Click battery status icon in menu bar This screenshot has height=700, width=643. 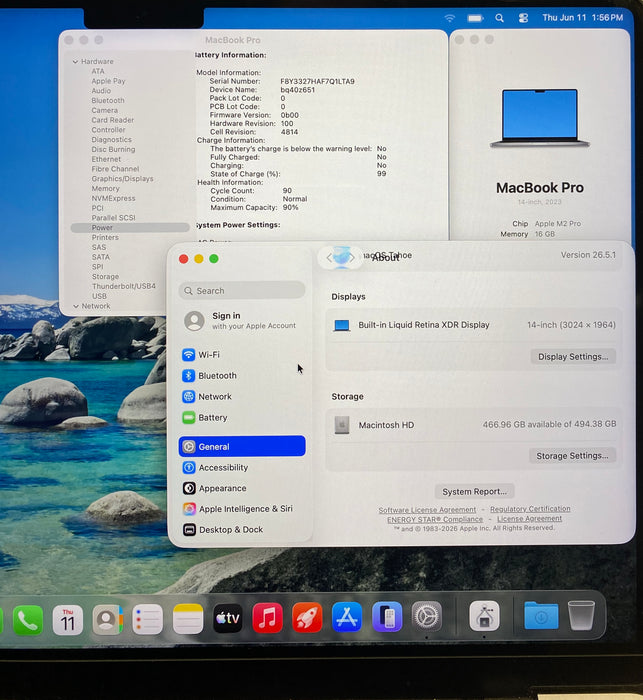point(475,18)
